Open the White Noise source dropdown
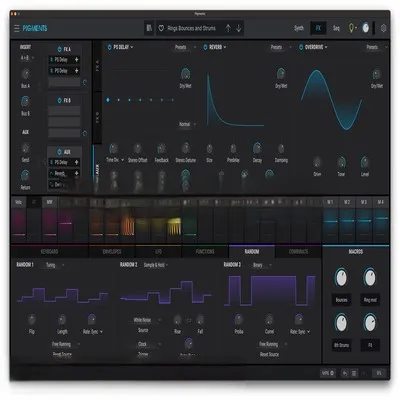This screenshot has width=400, height=400. click(x=147, y=320)
